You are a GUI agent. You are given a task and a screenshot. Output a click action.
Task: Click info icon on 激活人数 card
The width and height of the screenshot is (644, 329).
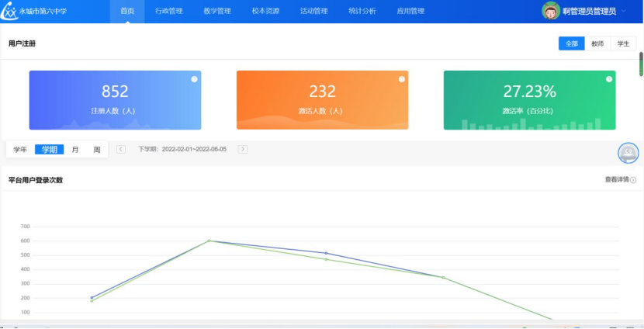click(401, 79)
